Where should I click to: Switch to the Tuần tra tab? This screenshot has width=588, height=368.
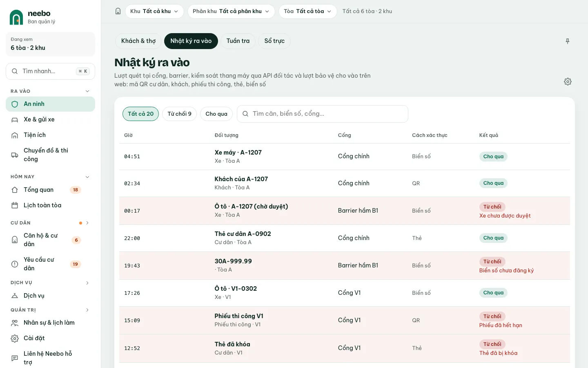pos(238,41)
